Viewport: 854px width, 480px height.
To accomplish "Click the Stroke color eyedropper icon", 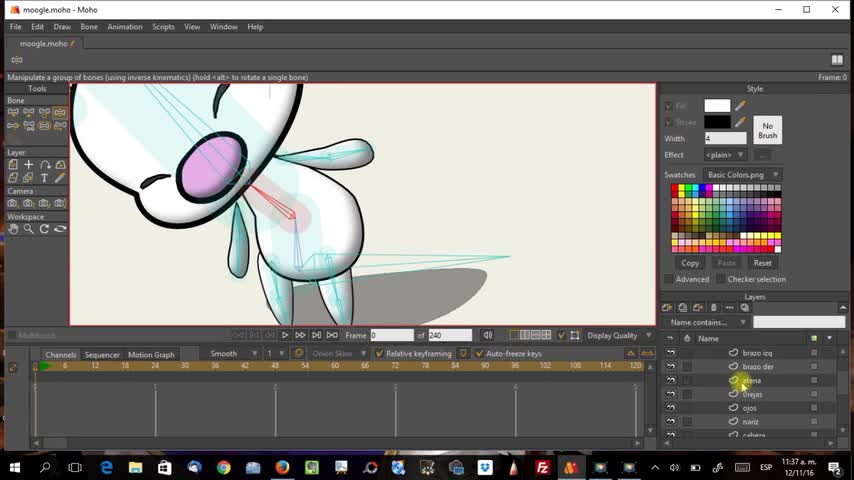I will (x=740, y=122).
